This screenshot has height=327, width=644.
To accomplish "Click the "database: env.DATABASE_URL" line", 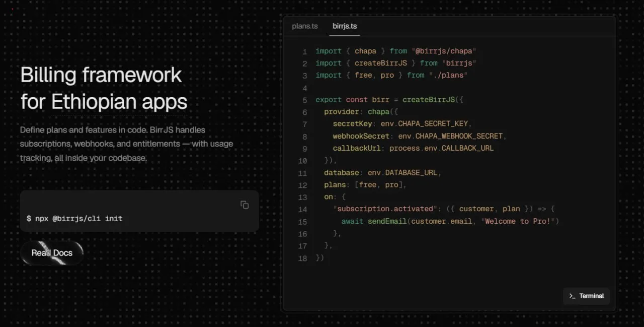I will [383, 173].
